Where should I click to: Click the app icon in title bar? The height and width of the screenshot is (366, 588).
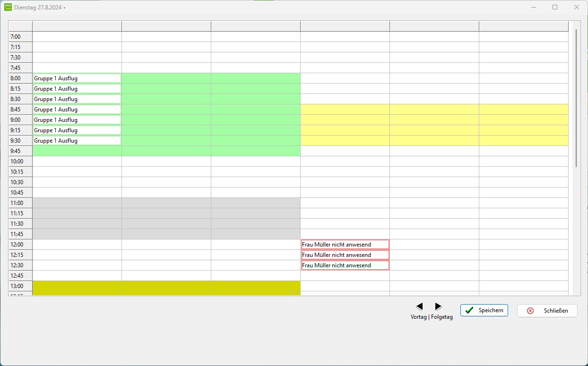[8, 7]
